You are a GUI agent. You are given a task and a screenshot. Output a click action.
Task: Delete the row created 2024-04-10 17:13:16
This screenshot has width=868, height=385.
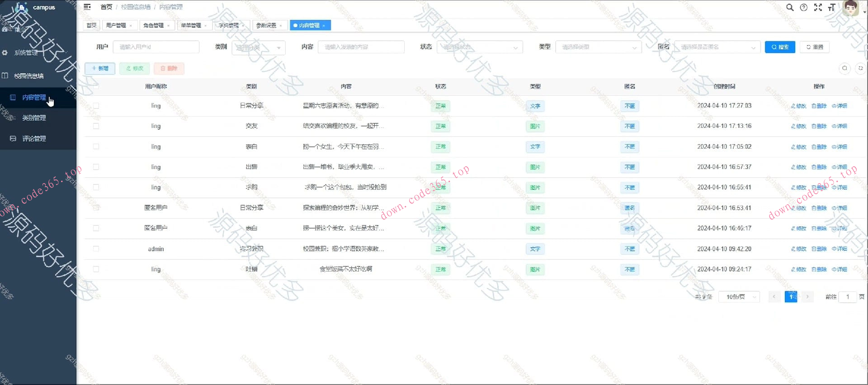pyautogui.click(x=819, y=126)
